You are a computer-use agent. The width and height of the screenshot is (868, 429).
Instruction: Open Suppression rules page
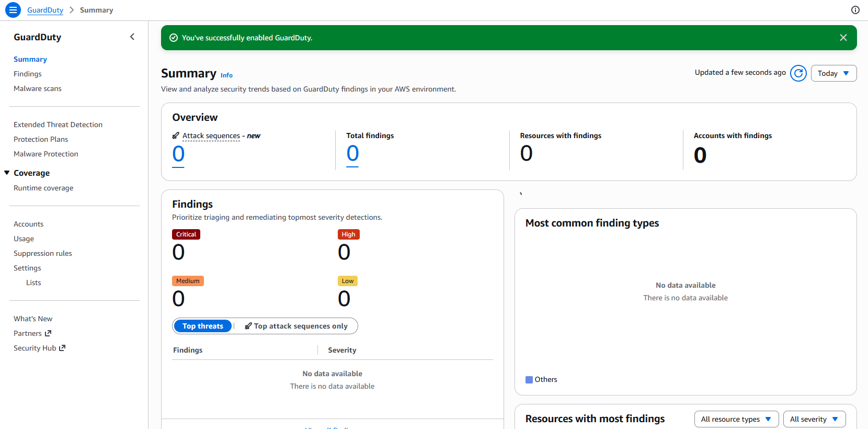43,253
